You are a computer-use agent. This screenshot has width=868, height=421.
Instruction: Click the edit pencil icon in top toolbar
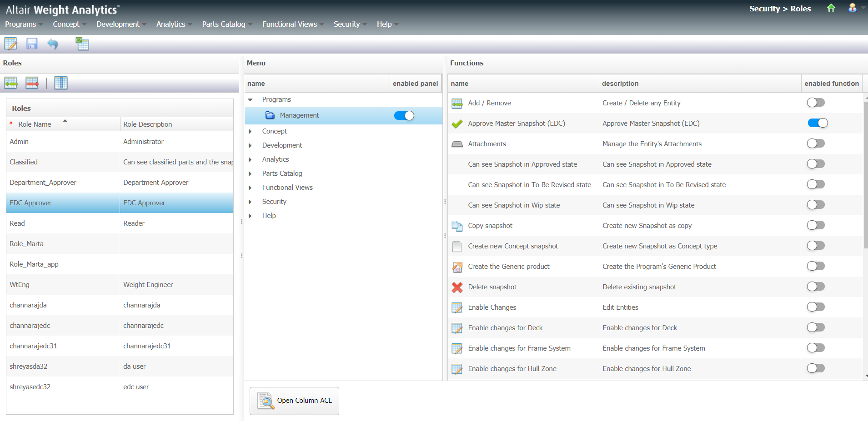click(10, 44)
